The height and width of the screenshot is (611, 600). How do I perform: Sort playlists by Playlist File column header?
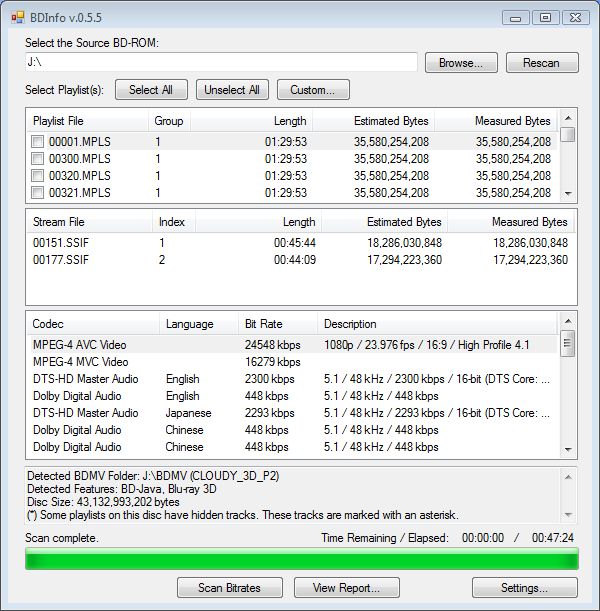tap(88, 121)
